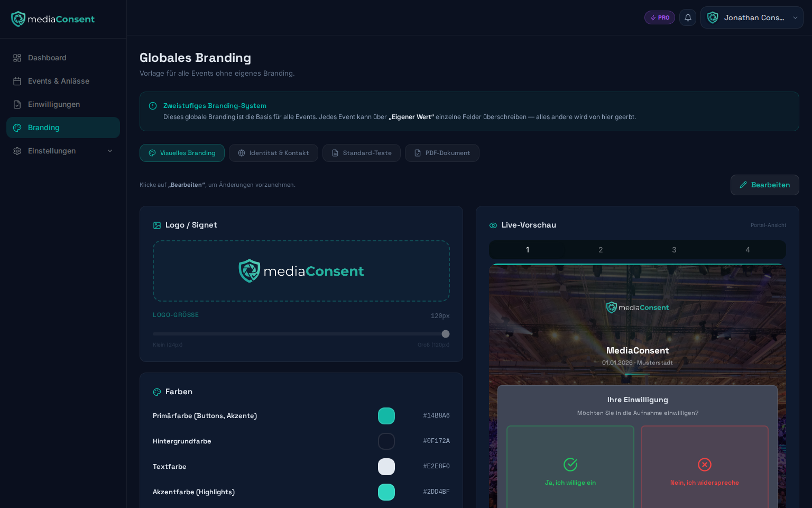The width and height of the screenshot is (812, 508).
Task: Go to Dashboard
Action: [63, 58]
